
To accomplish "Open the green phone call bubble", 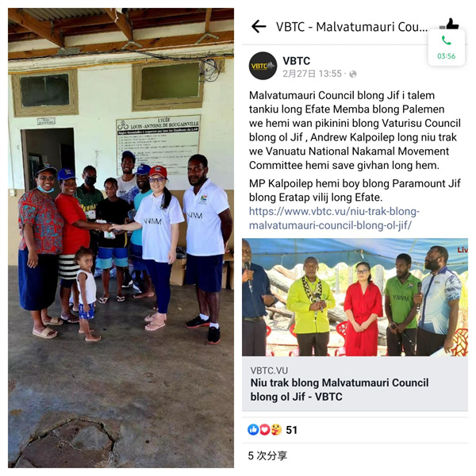I will 446,48.
